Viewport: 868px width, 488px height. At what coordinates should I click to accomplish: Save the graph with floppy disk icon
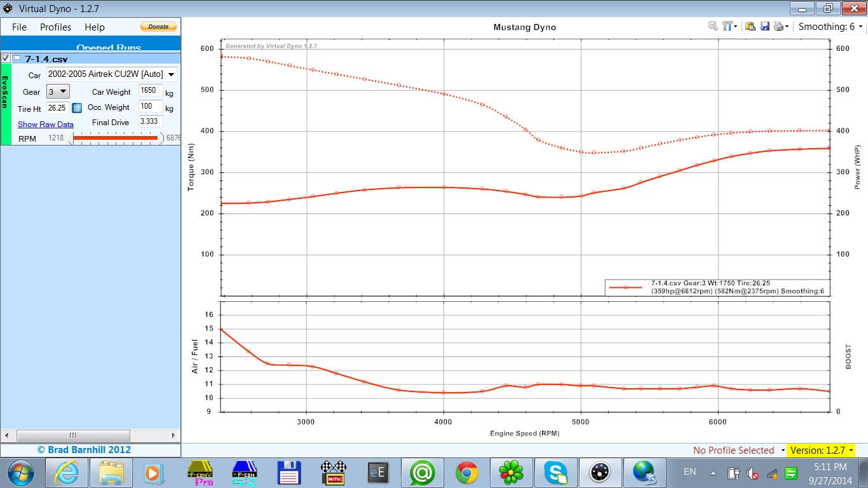(x=765, y=27)
